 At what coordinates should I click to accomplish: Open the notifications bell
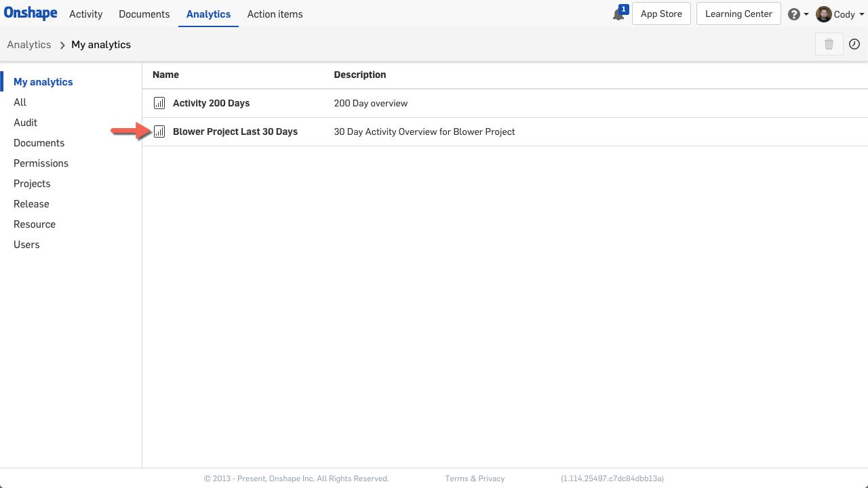[x=618, y=14]
